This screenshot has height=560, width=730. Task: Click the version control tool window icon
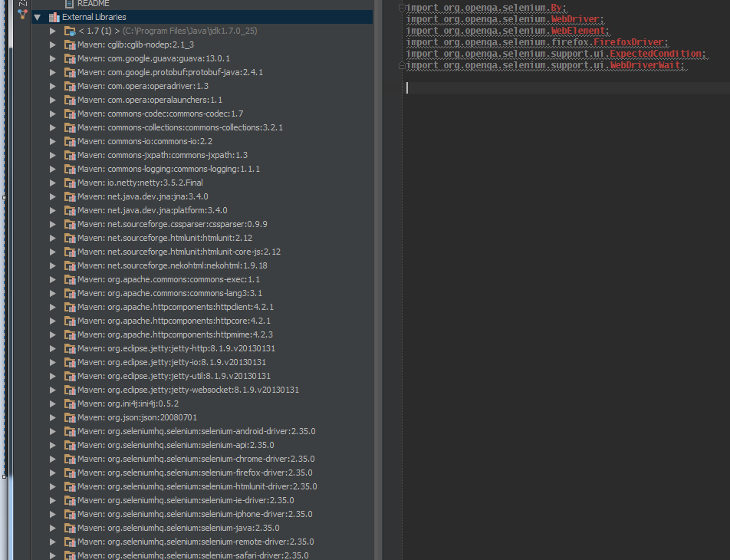(x=22, y=15)
